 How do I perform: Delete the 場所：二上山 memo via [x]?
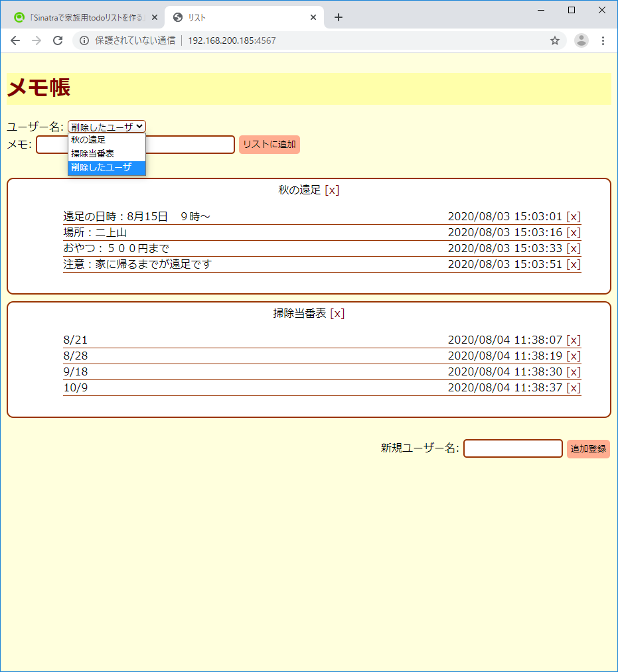click(574, 232)
